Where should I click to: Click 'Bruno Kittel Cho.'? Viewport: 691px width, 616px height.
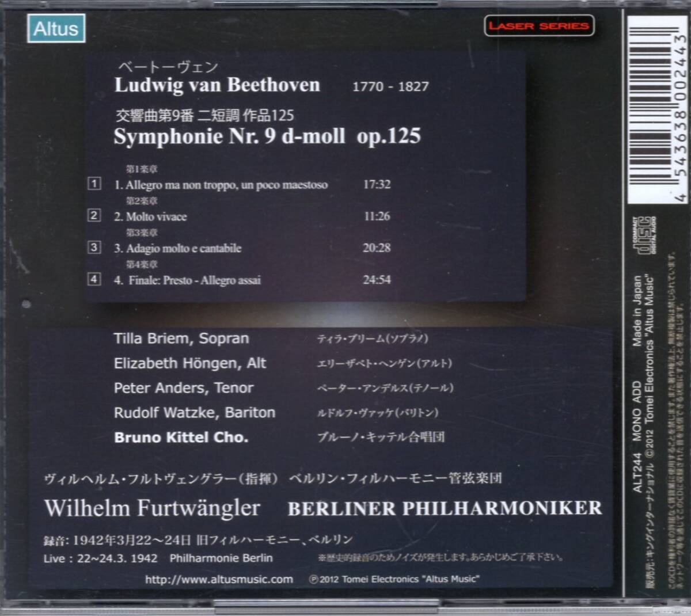(181, 438)
